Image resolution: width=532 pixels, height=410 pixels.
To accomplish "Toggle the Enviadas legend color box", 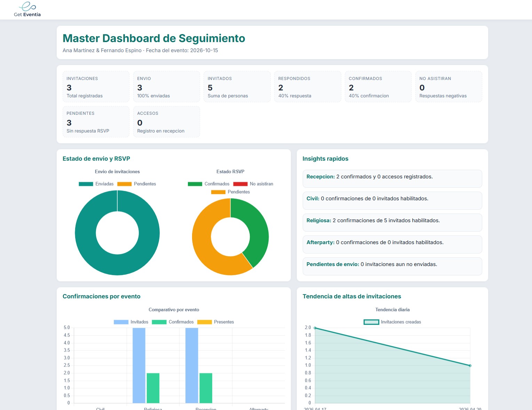I will (x=86, y=184).
